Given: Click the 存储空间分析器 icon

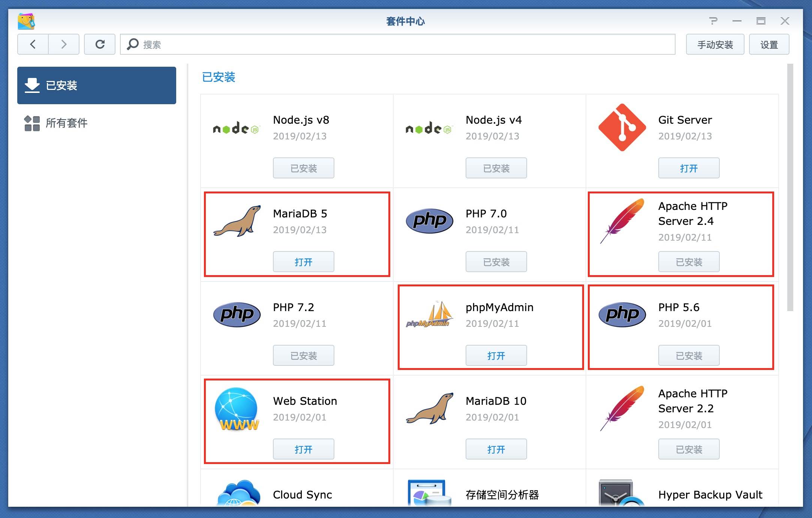Looking at the screenshot, I should tap(430, 493).
